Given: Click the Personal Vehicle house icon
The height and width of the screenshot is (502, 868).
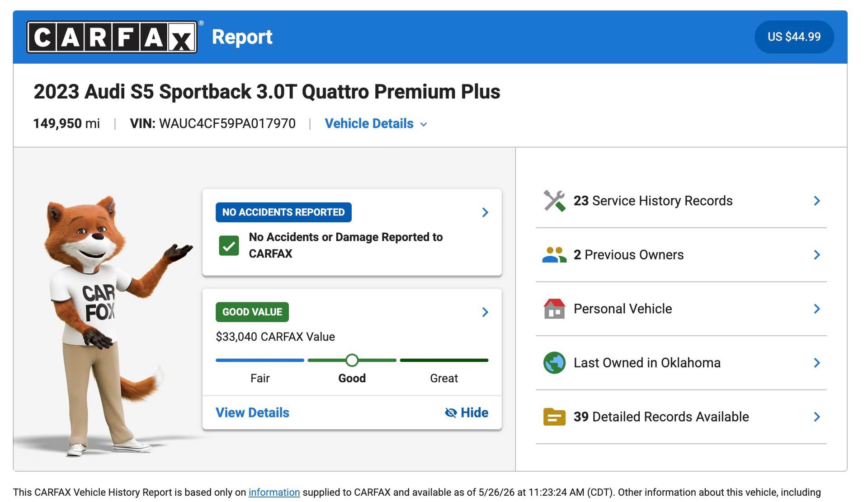Looking at the screenshot, I should tap(554, 309).
